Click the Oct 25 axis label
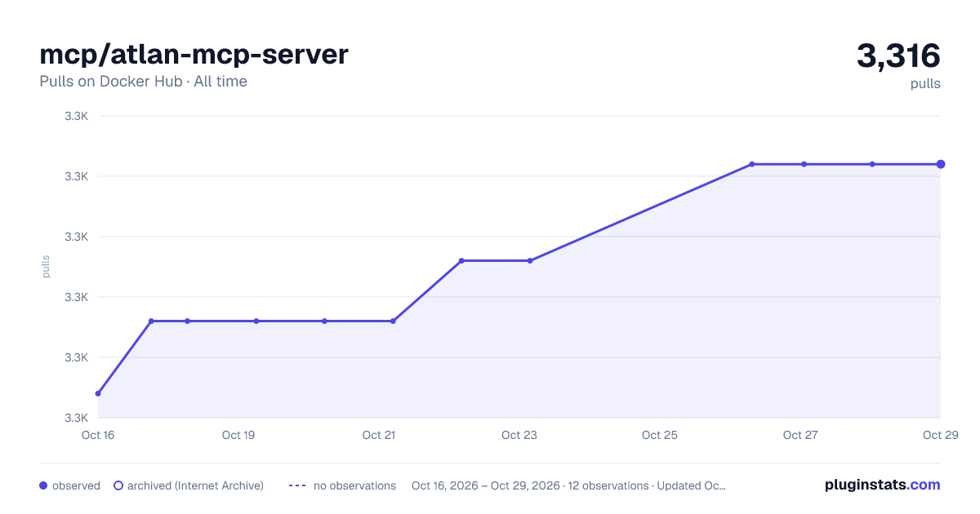 tap(660, 435)
